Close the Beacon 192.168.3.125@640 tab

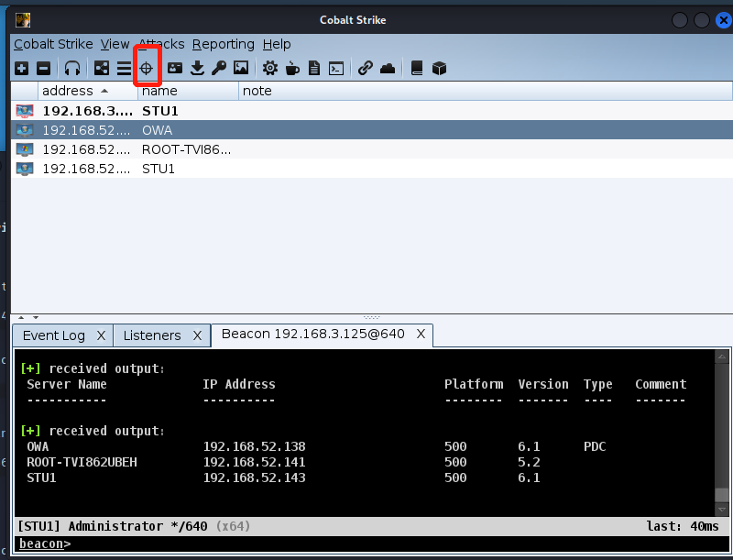pos(421,334)
